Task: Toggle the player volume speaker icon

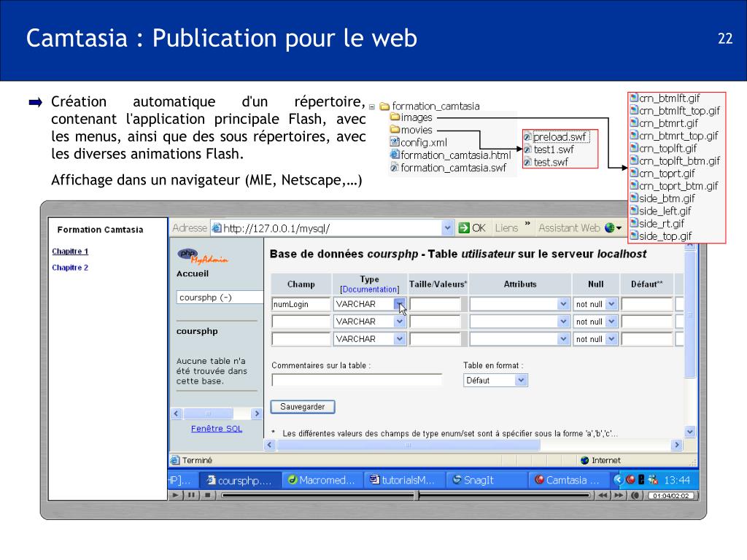Action: pos(635,495)
